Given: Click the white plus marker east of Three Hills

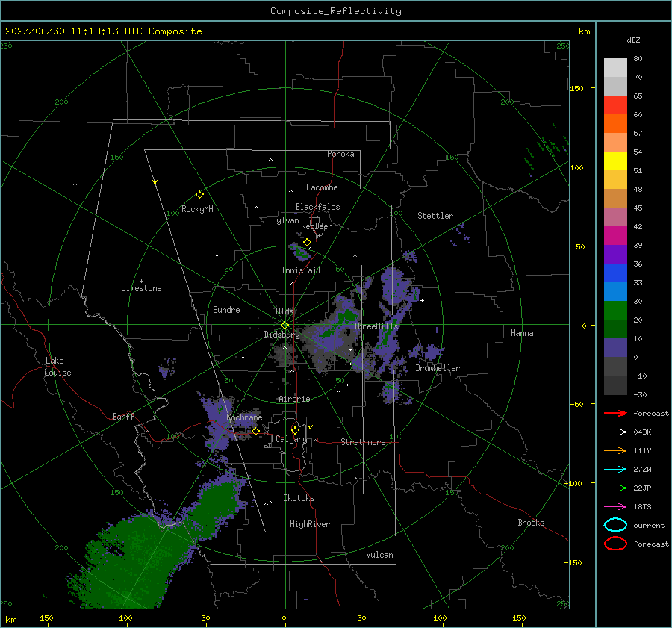Looking at the screenshot, I should pyautogui.click(x=422, y=300).
